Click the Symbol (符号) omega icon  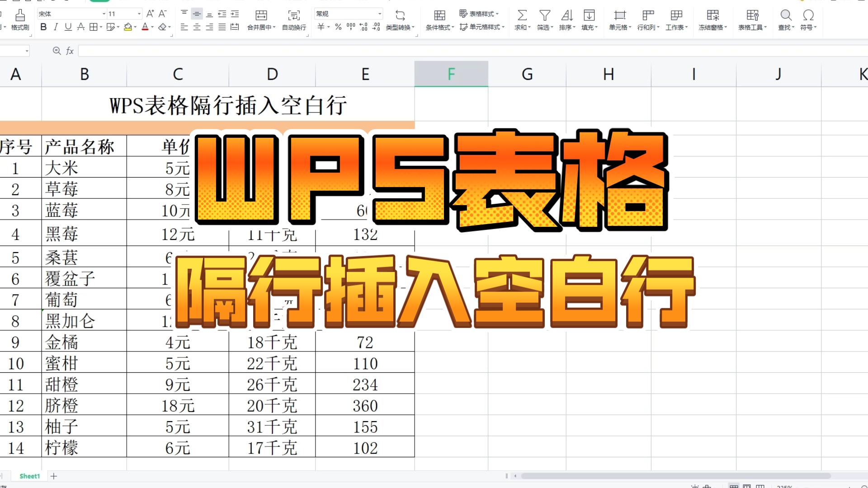pos(808,15)
